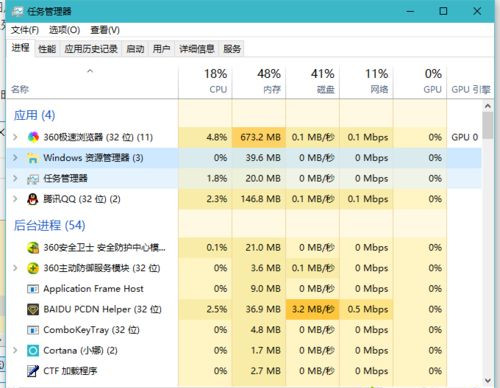
Task: Click the vertical scrollbar thumb
Action: [488, 125]
